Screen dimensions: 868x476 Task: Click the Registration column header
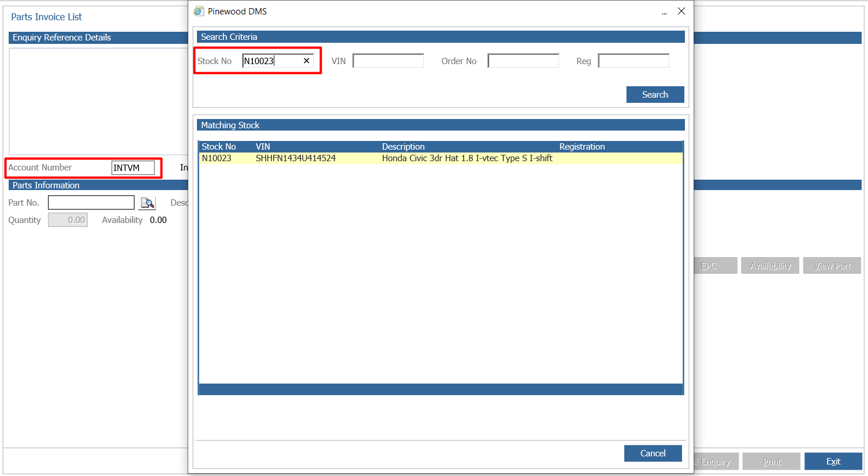[582, 147]
